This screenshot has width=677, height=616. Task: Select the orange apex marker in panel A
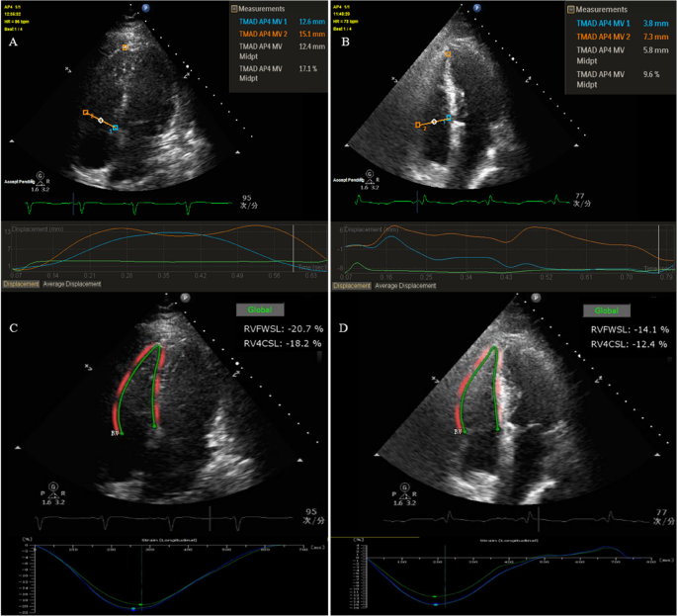[125, 47]
